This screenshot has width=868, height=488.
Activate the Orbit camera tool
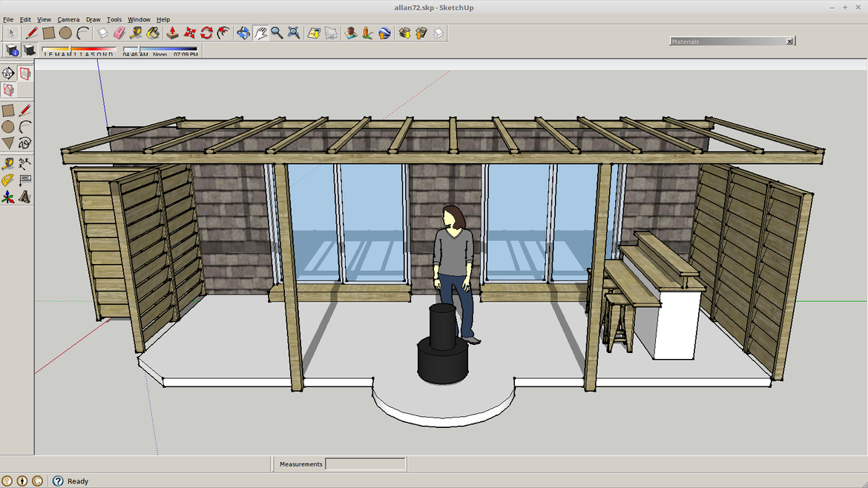pyautogui.click(x=243, y=33)
